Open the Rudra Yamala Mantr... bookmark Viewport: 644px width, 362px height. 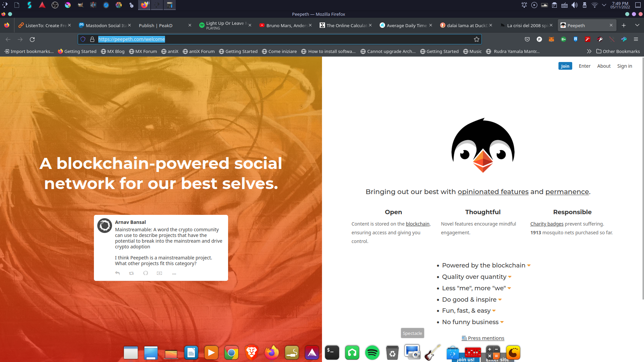tap(513, 51)
